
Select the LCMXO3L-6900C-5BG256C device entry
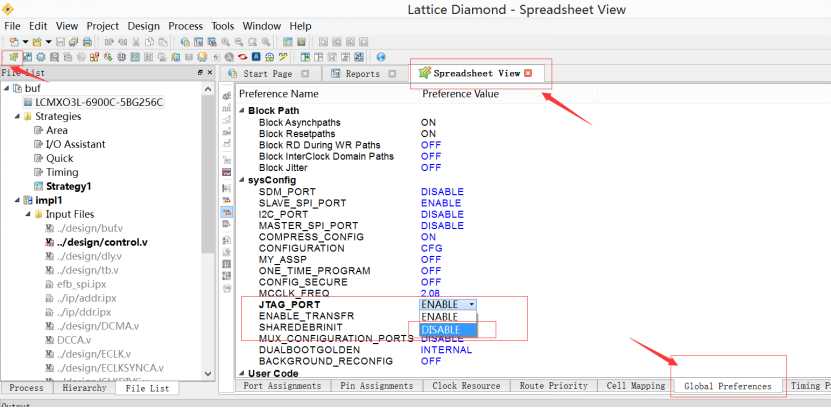point(99,102)
